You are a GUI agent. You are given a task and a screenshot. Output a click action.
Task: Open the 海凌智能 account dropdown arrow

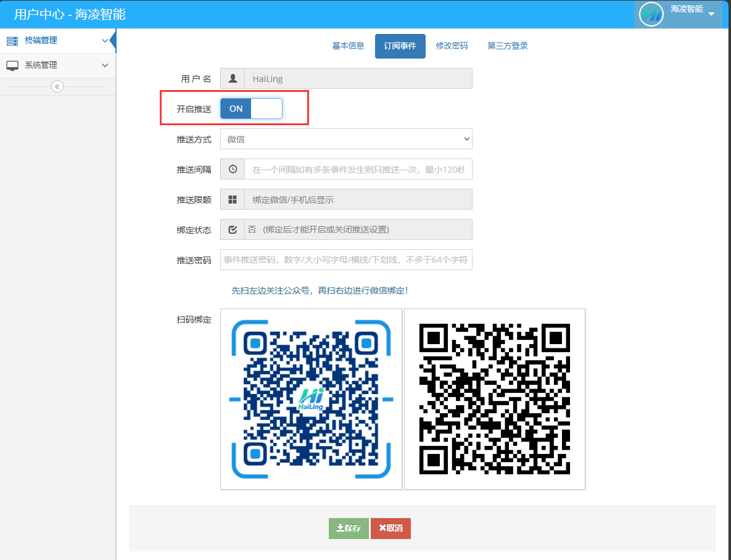[711, 14]
